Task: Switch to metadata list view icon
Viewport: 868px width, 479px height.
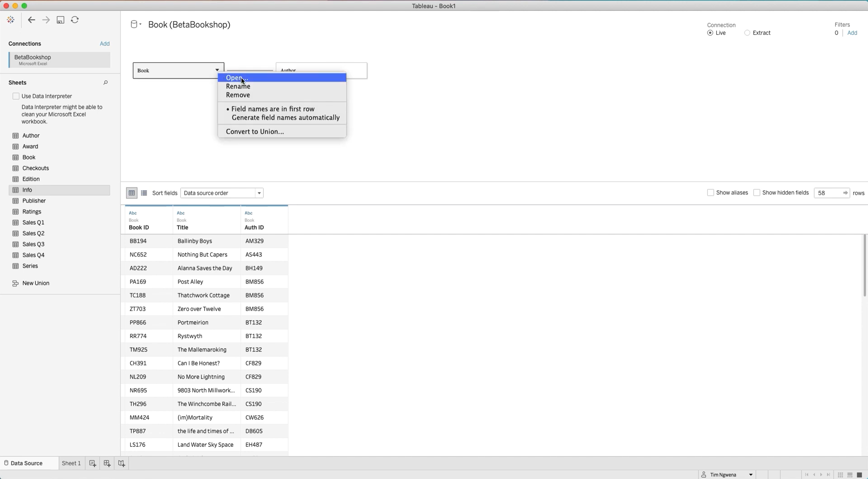Action: pos(144,193)
